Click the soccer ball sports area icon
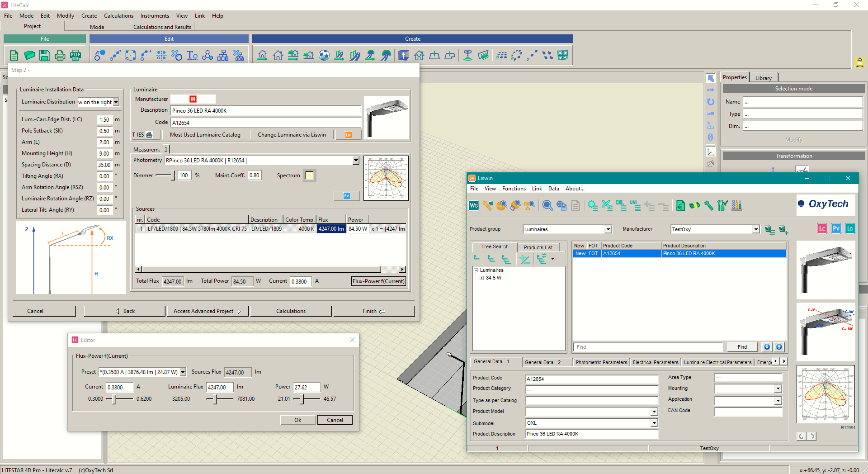Screen dimensions: 868x474 coord(324,55)
